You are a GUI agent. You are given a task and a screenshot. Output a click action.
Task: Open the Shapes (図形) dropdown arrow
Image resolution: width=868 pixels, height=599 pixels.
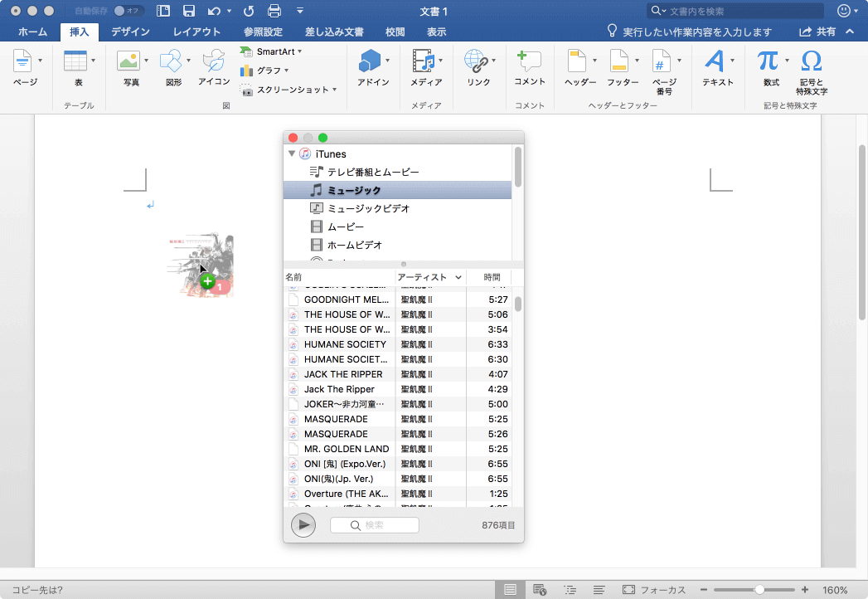pos(189,61)
